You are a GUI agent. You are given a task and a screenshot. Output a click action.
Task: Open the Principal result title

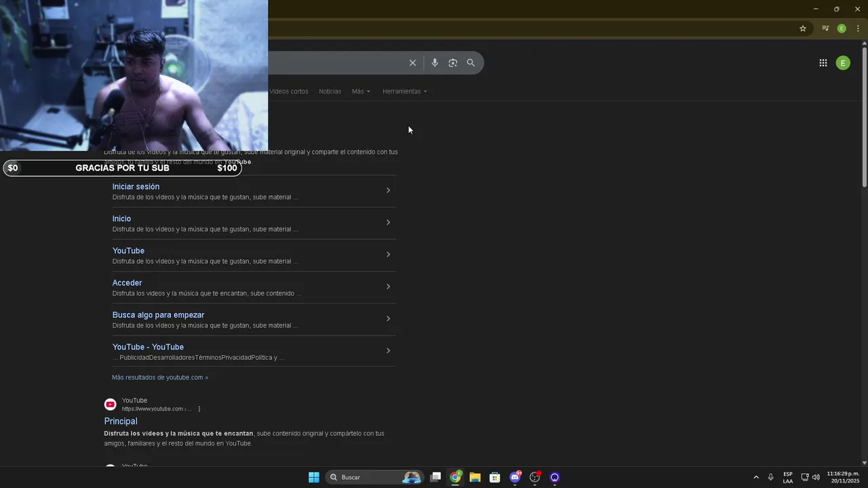coord(121,421)
